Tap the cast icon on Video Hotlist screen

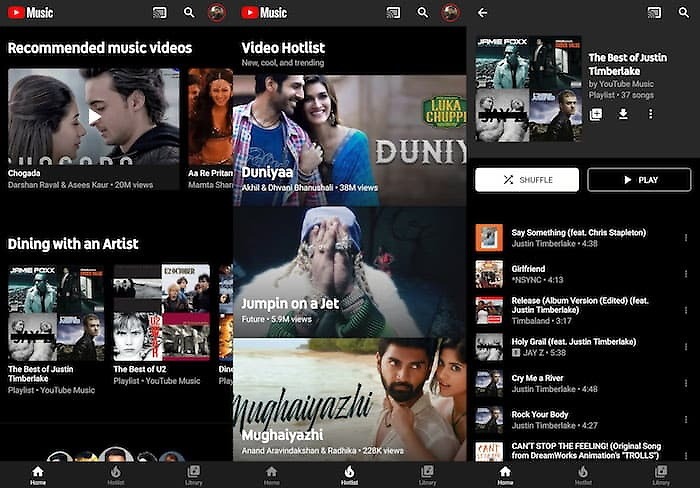[x=393, y=13]
